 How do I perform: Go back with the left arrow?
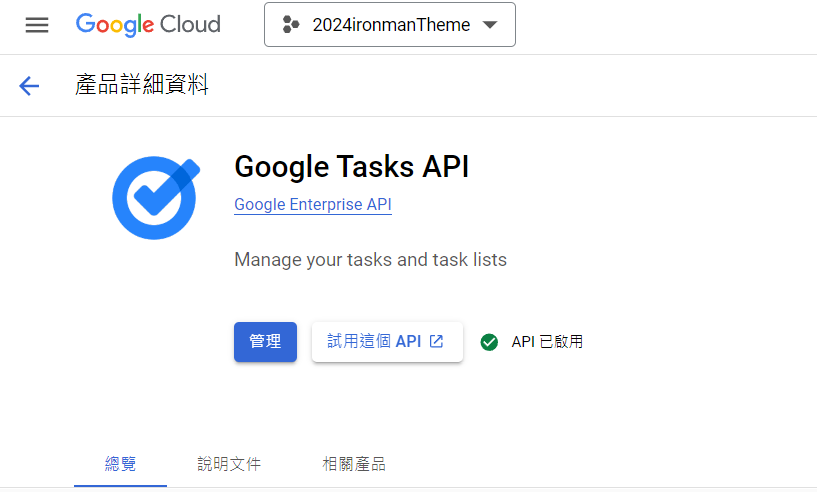tap(29, 85)
